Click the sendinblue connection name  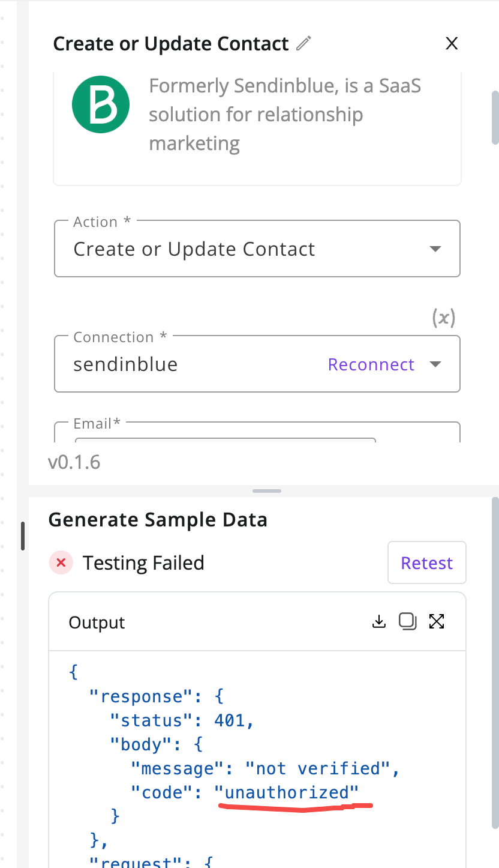[x=125, y=364]
